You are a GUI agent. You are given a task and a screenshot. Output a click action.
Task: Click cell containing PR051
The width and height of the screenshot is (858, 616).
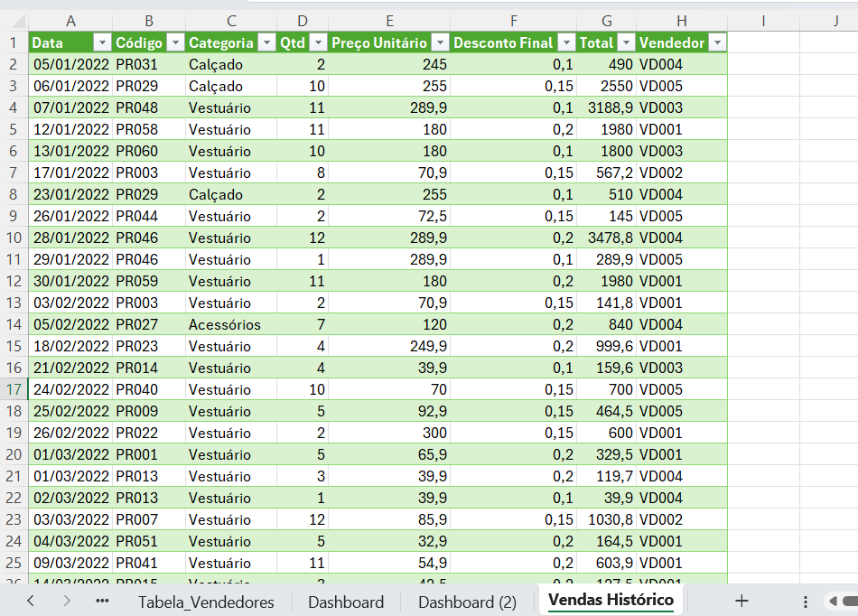coord(149,541)
